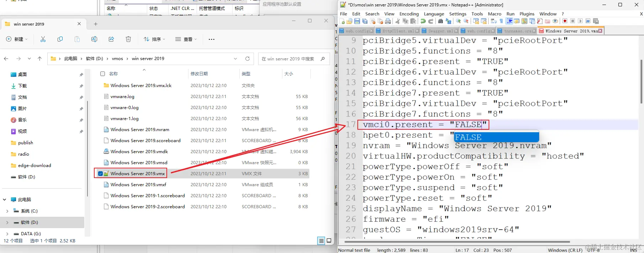Click the editor horizontal scrollbar thumb
This screenshot has height=253, width=644.
[x=457, y=242]
